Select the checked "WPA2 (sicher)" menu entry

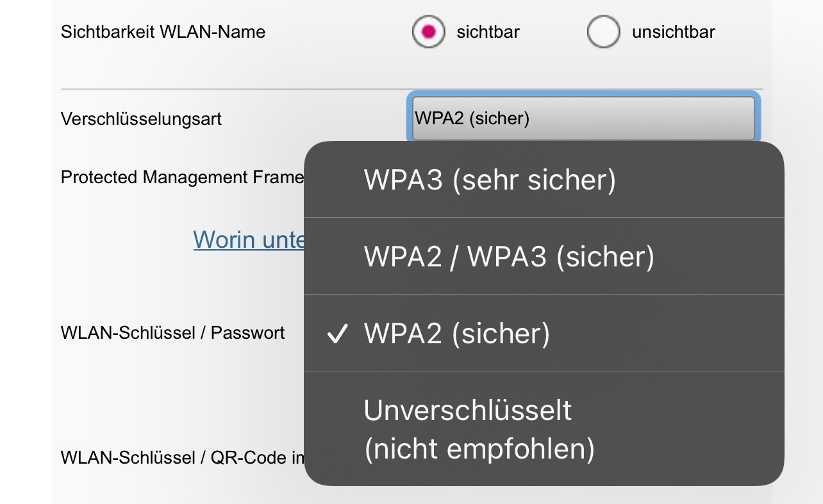(457, 334)
